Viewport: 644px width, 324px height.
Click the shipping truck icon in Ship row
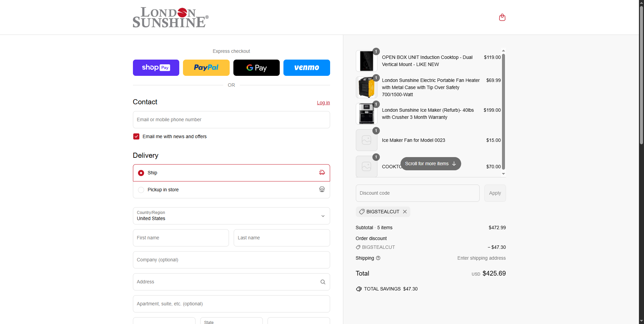coord(322,173)
